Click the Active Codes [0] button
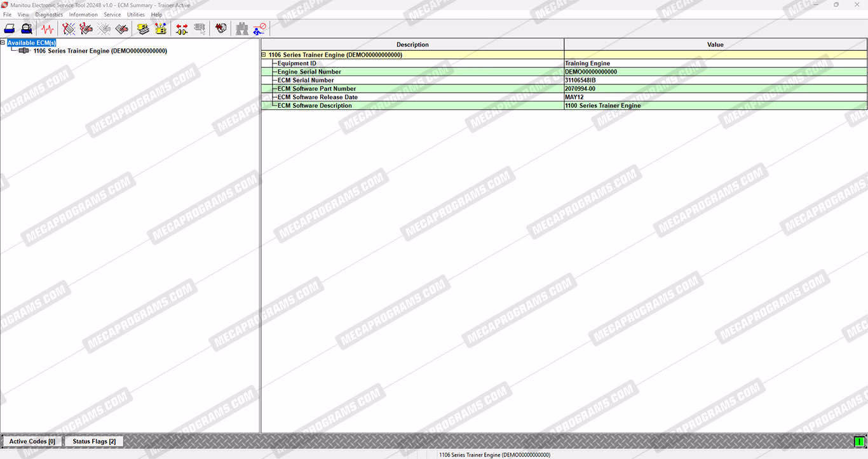 pyautogui.click(x=32, y=441)
